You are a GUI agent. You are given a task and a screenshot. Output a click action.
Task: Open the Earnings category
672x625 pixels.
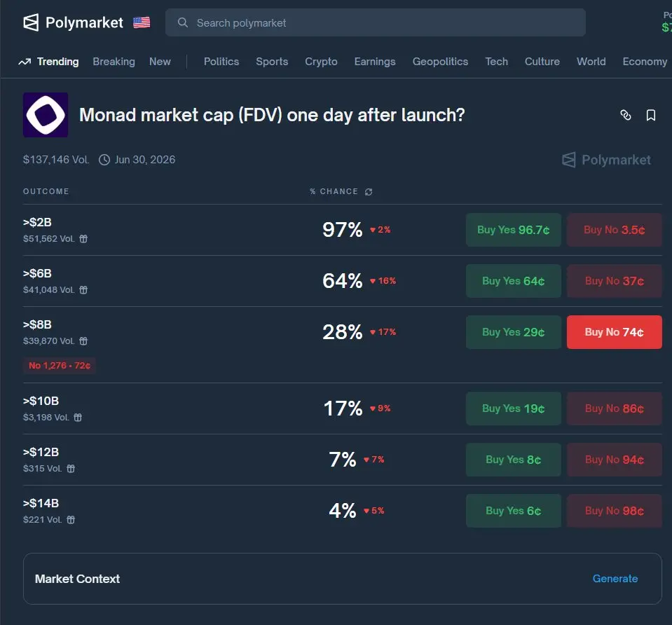click(x=375, y=62)
